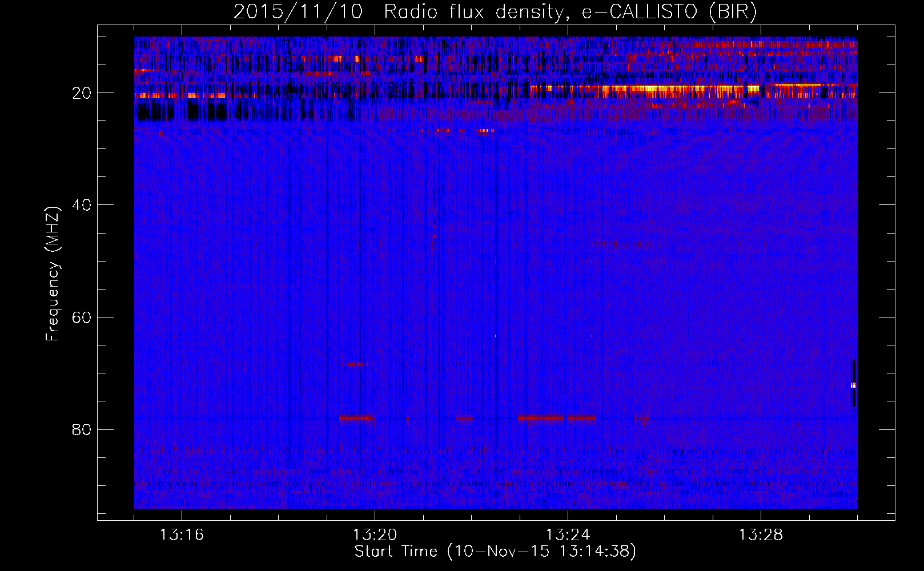Click the '13:24' time tick label
Image resolution: width=924 pixels, height=571 pixels.
pyautogui.click(x=568, y=535)
